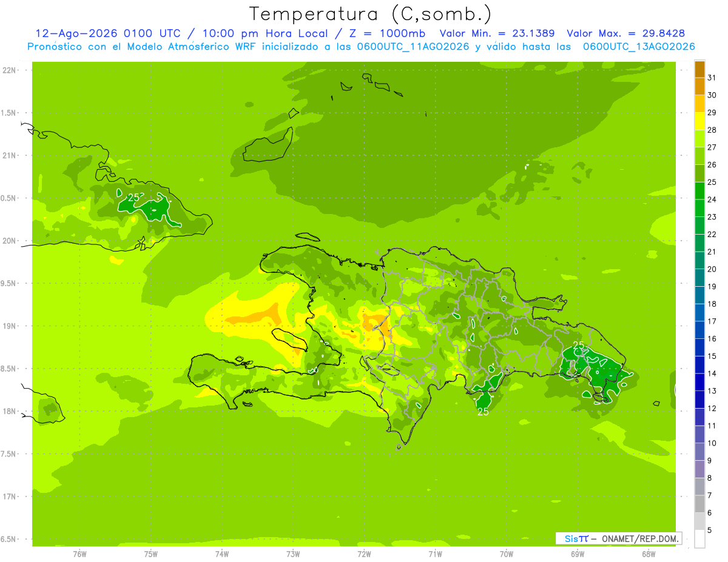
Task: Pick the light green swatch between 27 and 28
Action: point(699,139)
